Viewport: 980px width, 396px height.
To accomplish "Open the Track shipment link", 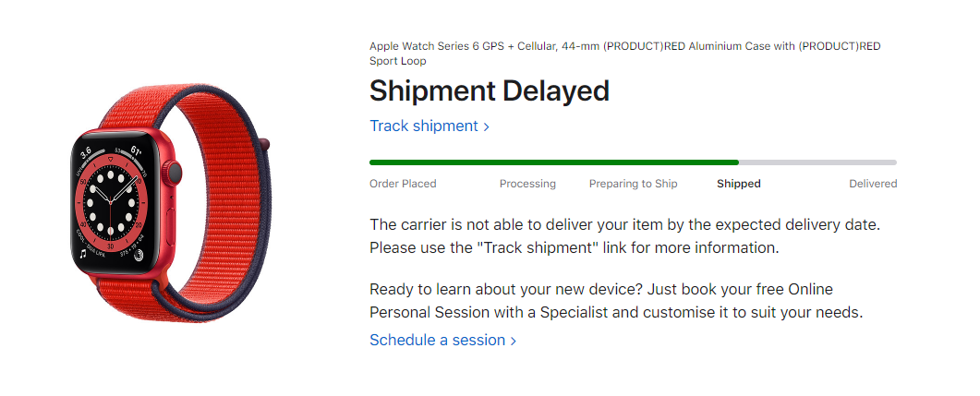I will click(x=429, y=126).
